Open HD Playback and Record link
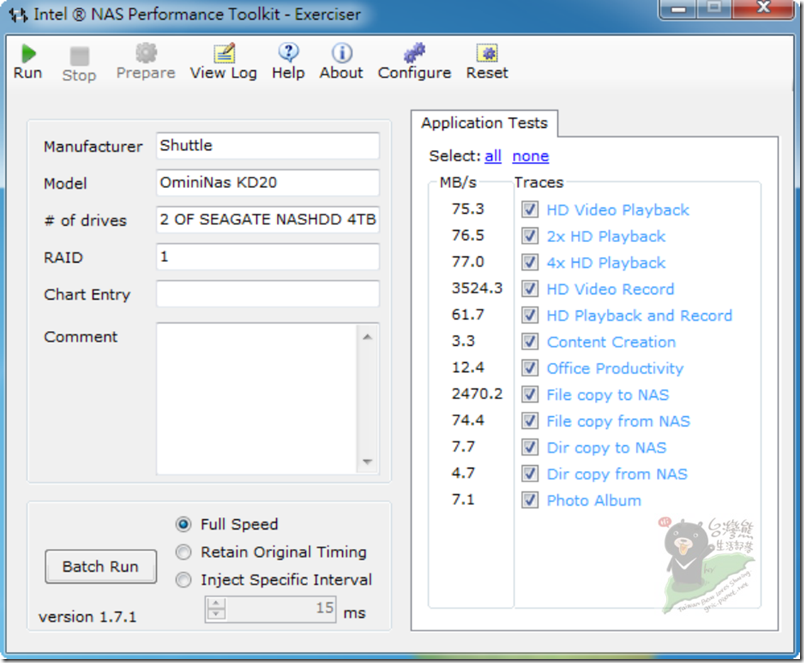The image size is (804, 663). click(x=639, y=315)
